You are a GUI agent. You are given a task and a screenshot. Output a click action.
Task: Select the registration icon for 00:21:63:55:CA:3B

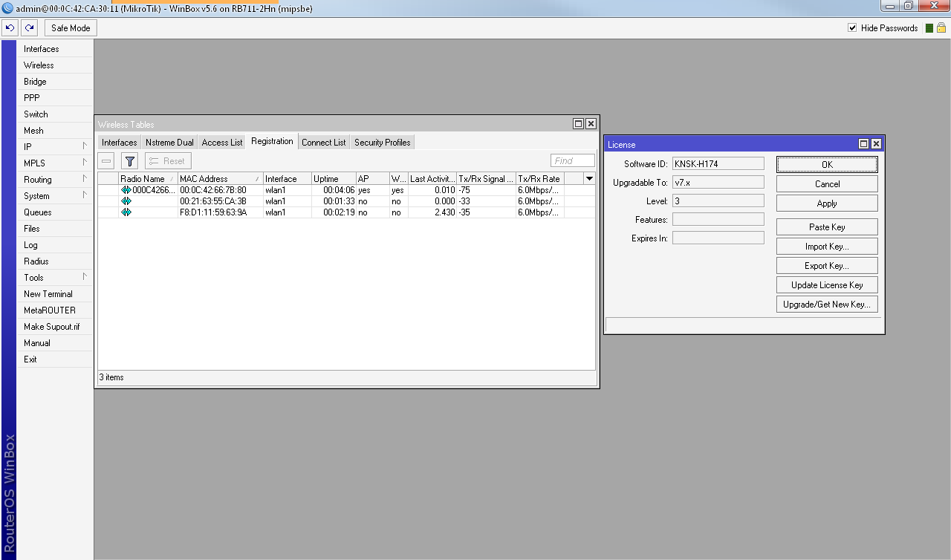pos(126,201)
